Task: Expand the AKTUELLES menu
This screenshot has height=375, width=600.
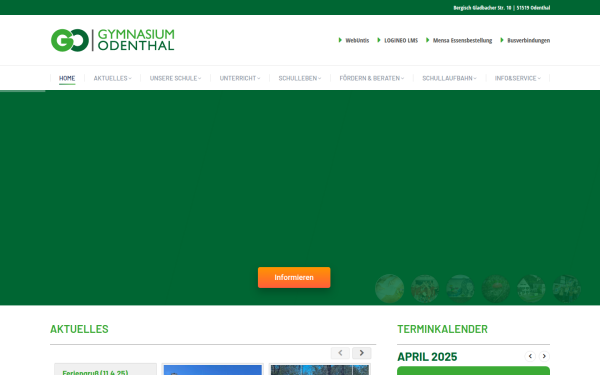Action: 112,78
